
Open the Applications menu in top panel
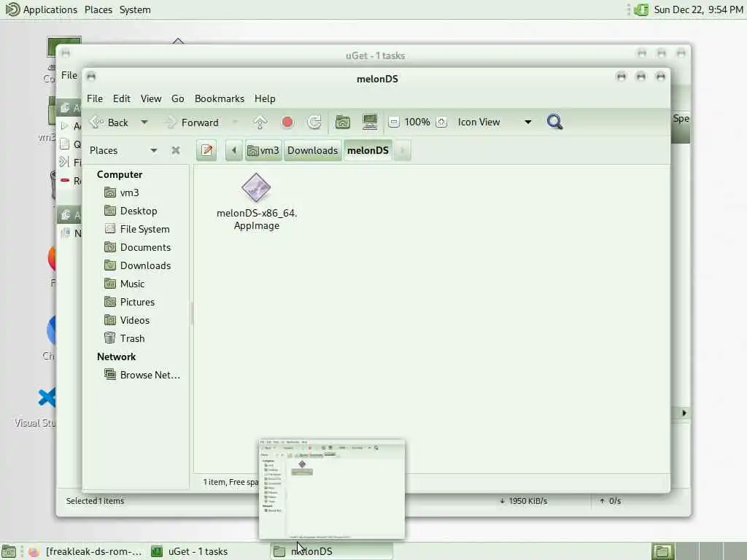pyautogui.click(x=42, y=9)
